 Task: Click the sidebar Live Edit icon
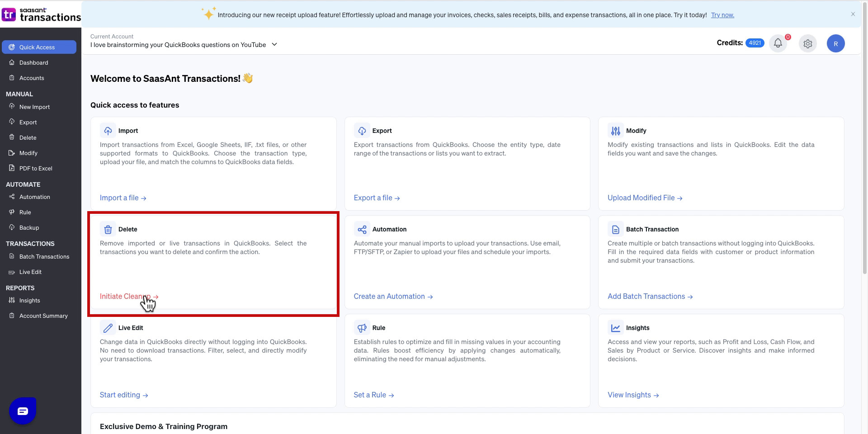tap(12, 272)
